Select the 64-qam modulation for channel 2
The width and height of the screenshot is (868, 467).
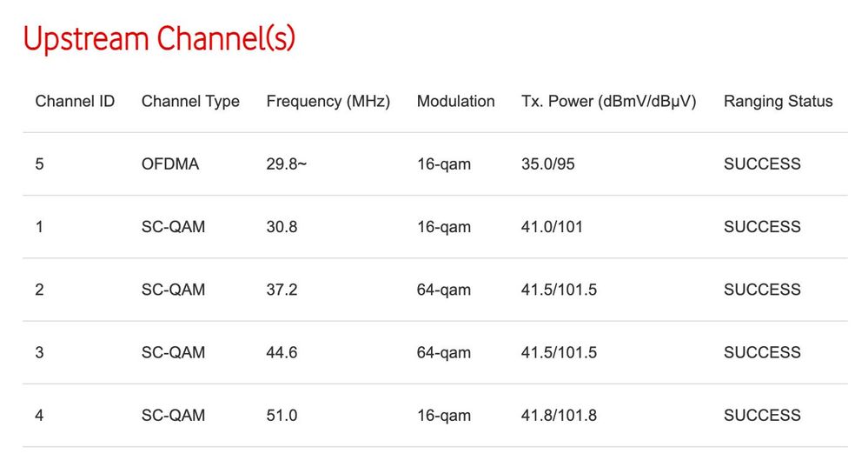click(x=444, y=290)
